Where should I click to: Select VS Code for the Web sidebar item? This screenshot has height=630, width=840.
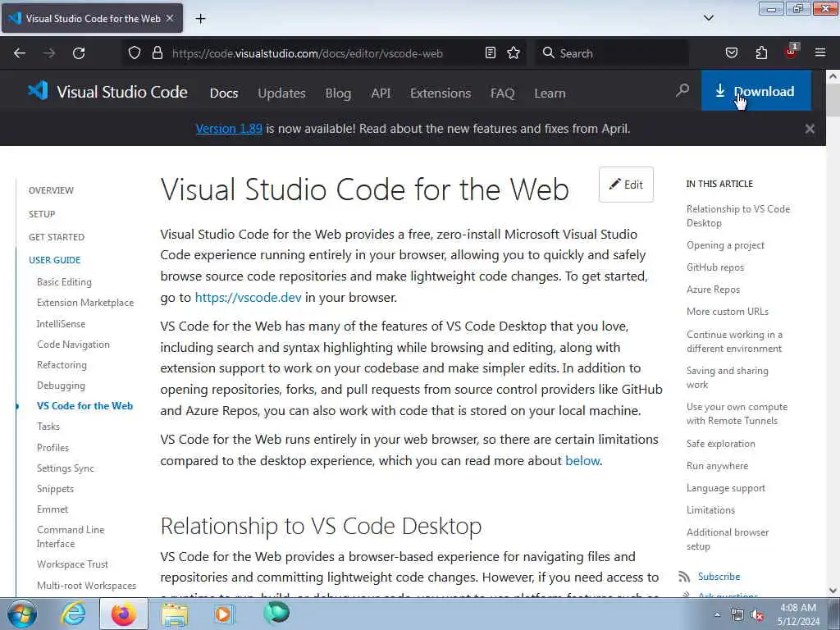coord(84,406)
